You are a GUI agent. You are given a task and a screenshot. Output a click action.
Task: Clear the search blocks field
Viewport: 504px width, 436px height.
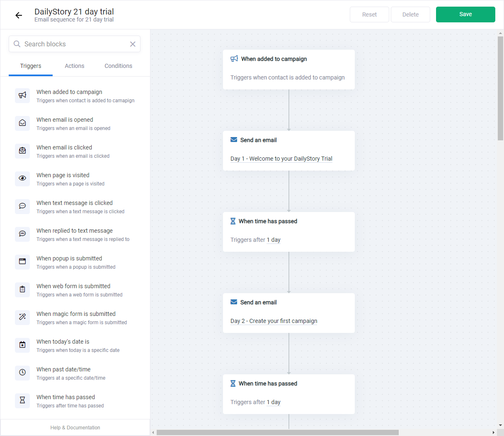click(x=133, y=44)
